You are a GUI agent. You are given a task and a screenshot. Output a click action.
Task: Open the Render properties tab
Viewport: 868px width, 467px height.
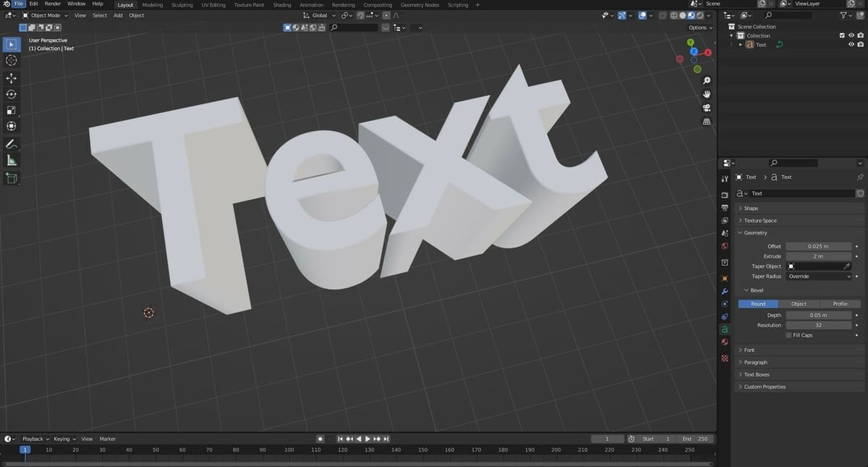click(x=725, y=195)
